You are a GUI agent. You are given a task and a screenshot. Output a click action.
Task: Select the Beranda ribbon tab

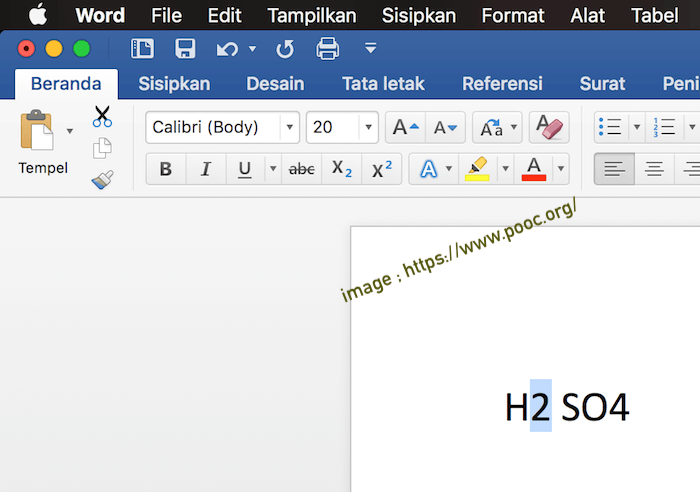pos(66,83)
